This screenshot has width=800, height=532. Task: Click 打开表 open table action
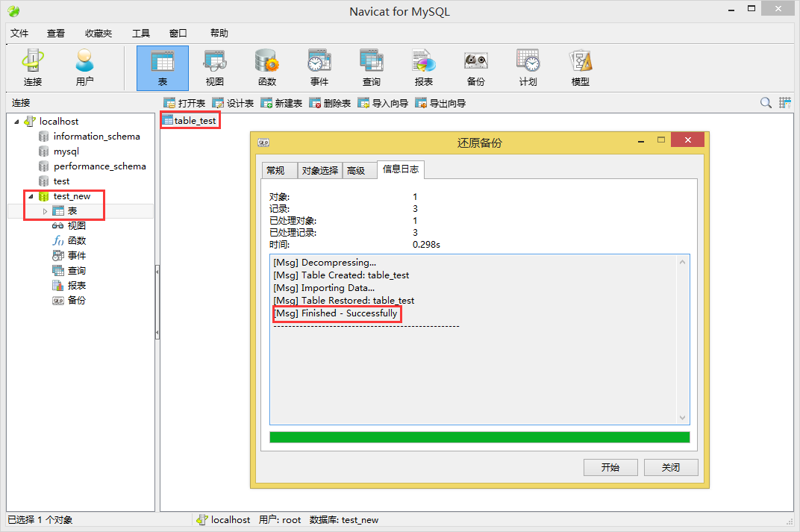point(184,103)
